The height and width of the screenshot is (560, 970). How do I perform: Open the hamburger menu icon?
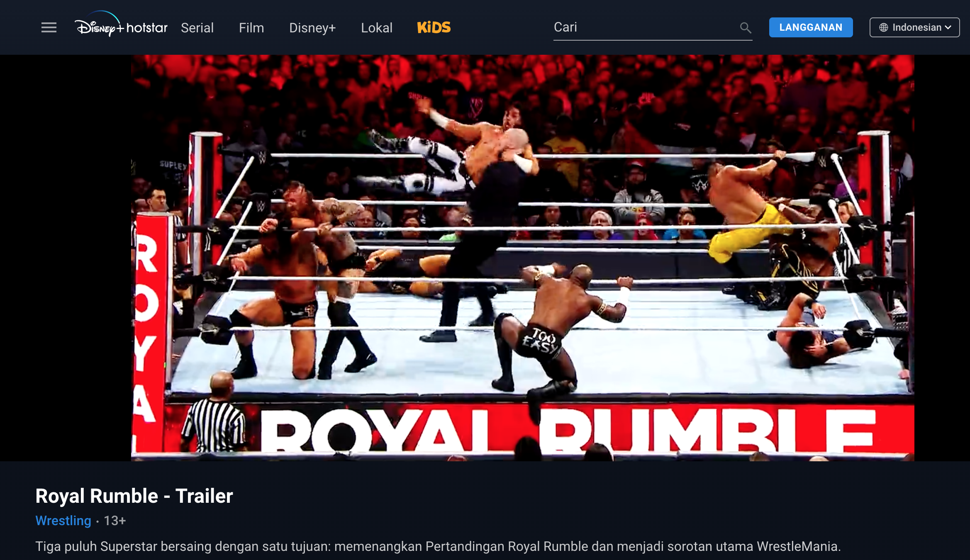click(49, 28)
